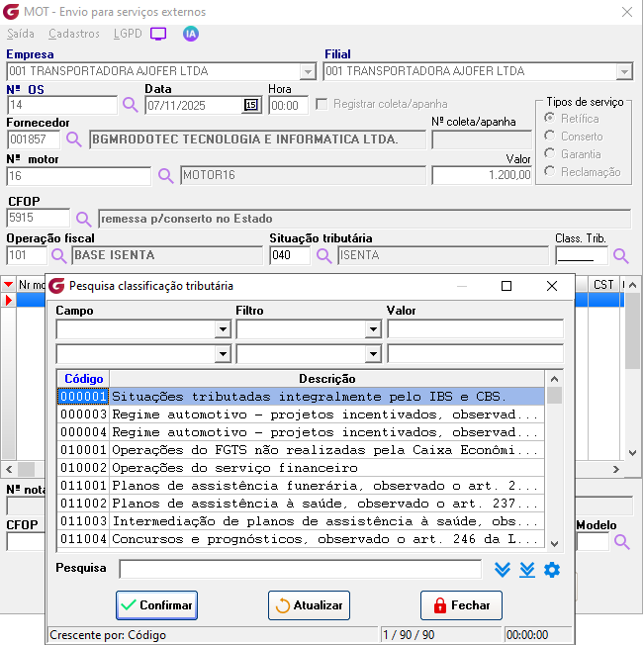Screen dimensions: 644x645
Task: Toggle Registrar coleta/apanha checkbox
Action: pos(322,104)
